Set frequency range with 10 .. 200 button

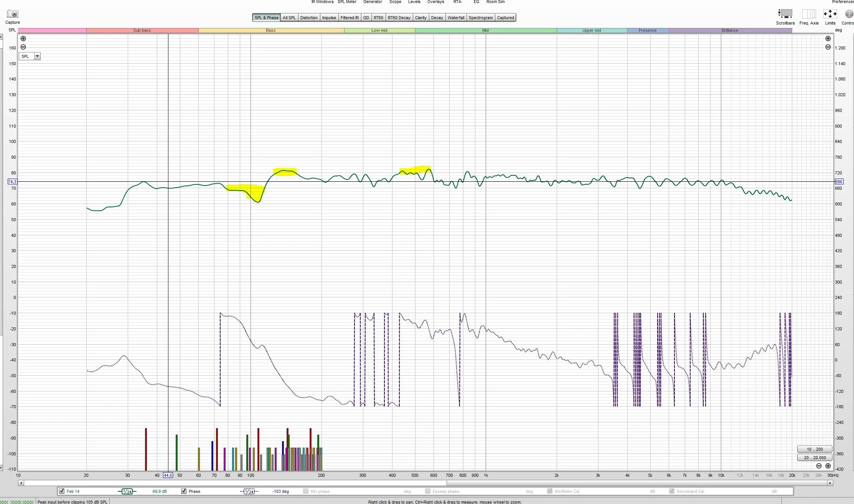click(x=814, y=449)
